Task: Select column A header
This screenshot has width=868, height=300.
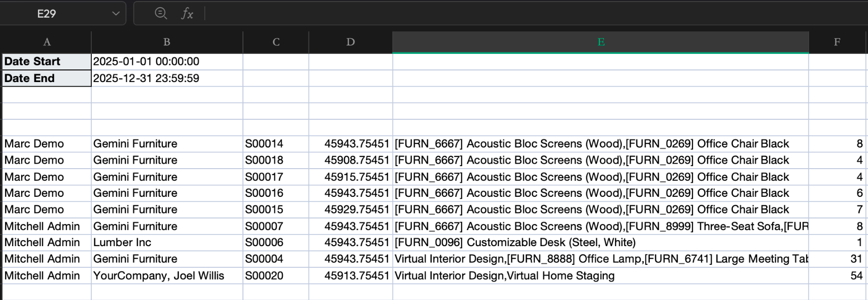Action: 46,42
